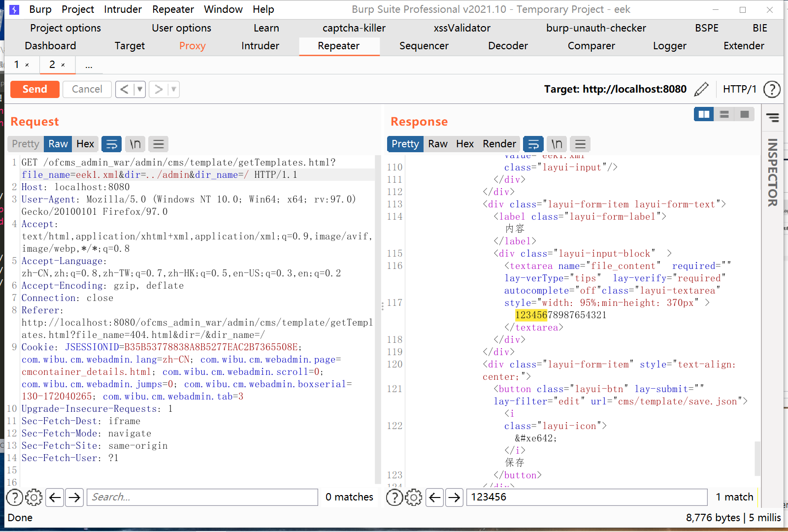This screenshot has width=788, height=532.
Task: Select side-by-side layout icon
Action: [704, 114]
